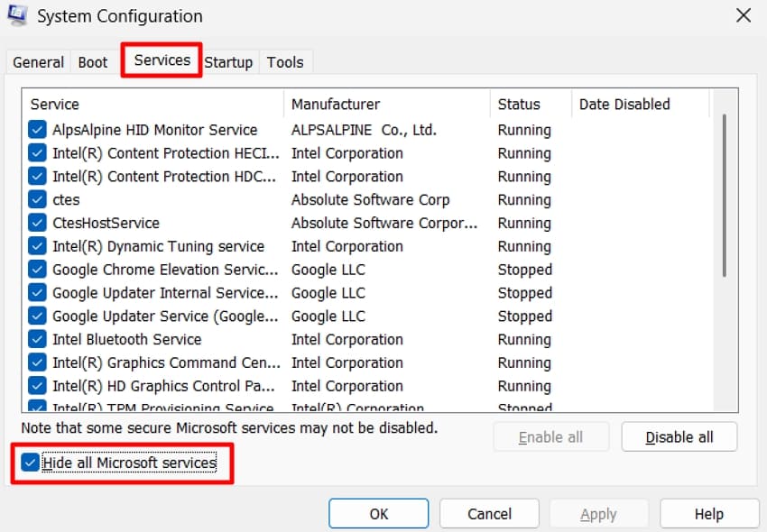The width and height of the screenshot is (767, 532).
Task: Uncheck Google Updater Internal Service
Action: pos(36,293)
